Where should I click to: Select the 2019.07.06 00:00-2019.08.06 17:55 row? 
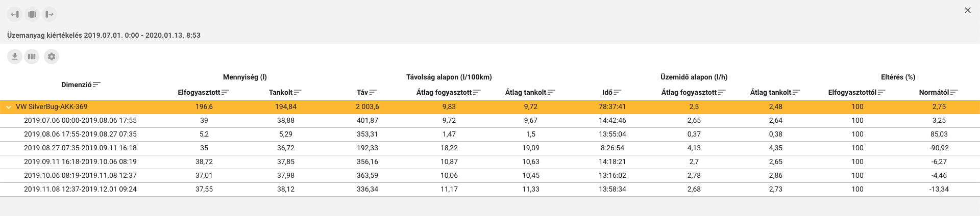(80, 121)
